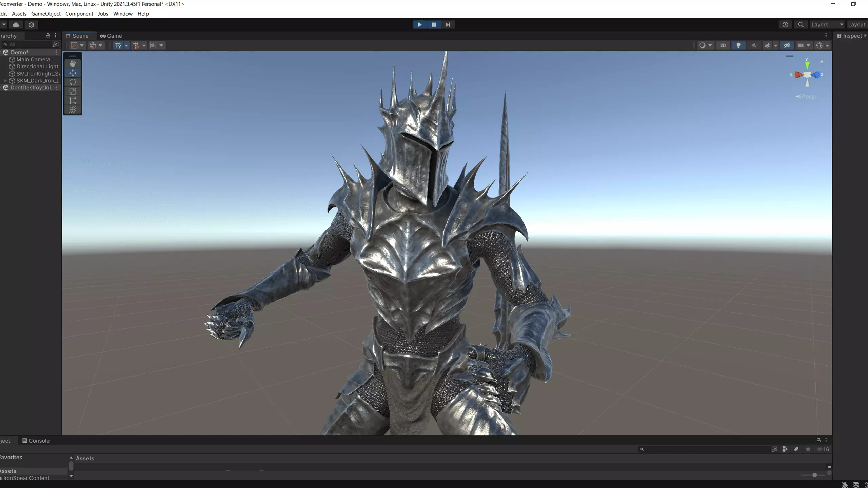This screenshot has width=868, height=488.
Task: Select the Rect transform tool
Action: [x=73, y=100]
